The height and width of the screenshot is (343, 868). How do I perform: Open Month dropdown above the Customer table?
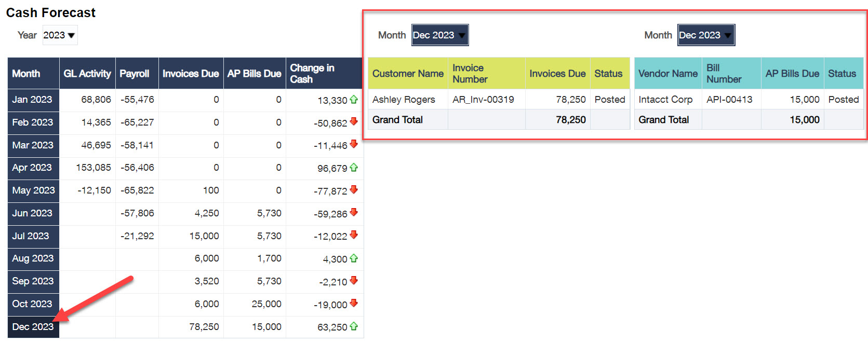[x=439, y=35]
